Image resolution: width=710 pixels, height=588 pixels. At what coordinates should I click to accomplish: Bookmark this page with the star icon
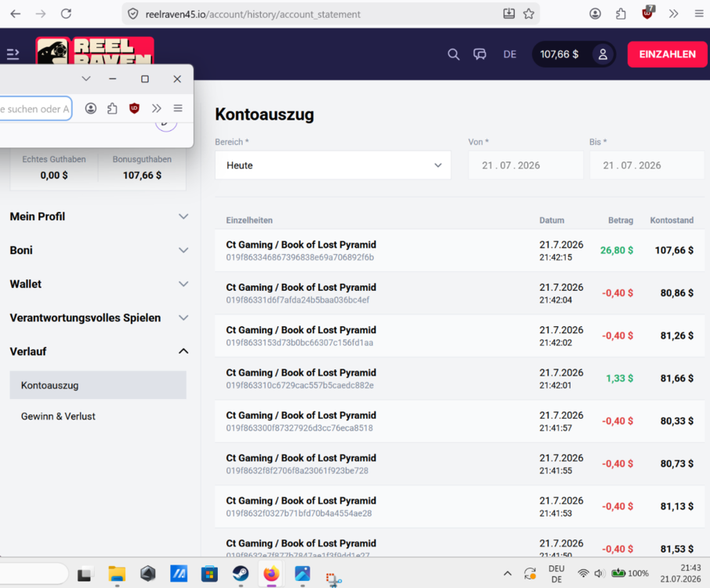528,14
